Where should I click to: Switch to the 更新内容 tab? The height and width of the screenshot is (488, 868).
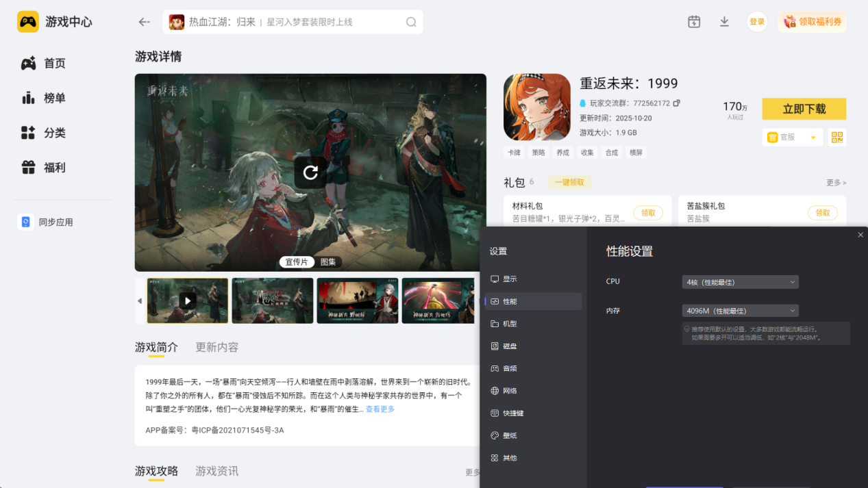[x=217, y=347]
